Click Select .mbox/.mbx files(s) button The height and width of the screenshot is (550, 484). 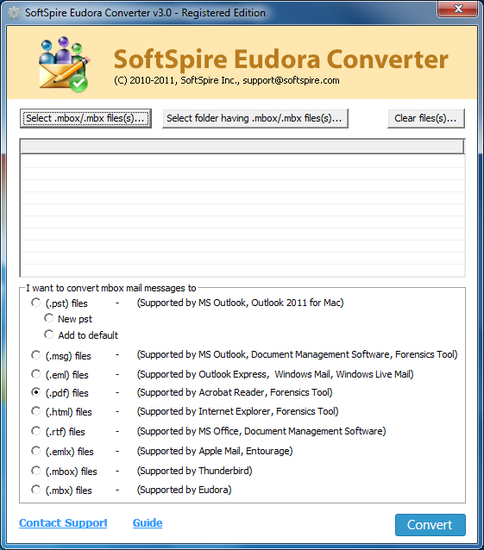86,119
